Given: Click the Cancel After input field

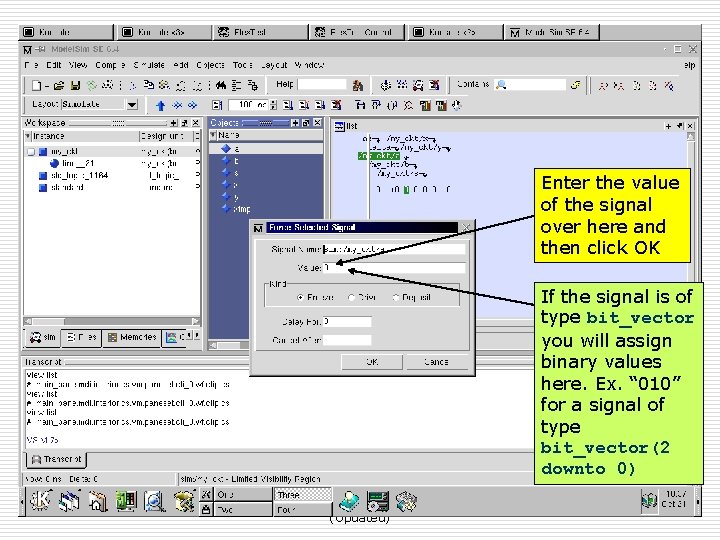Looking at the screenshot, I should click(347, 340).
